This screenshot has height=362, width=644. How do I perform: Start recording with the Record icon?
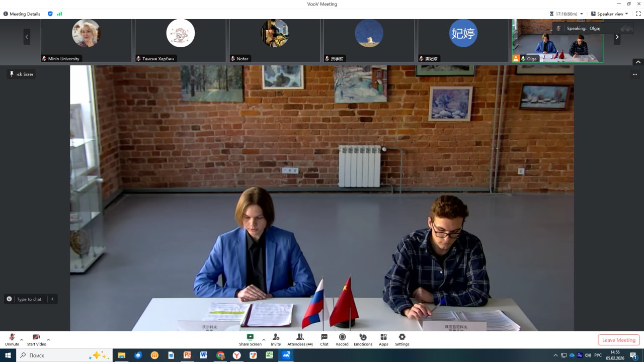point(342,337)
